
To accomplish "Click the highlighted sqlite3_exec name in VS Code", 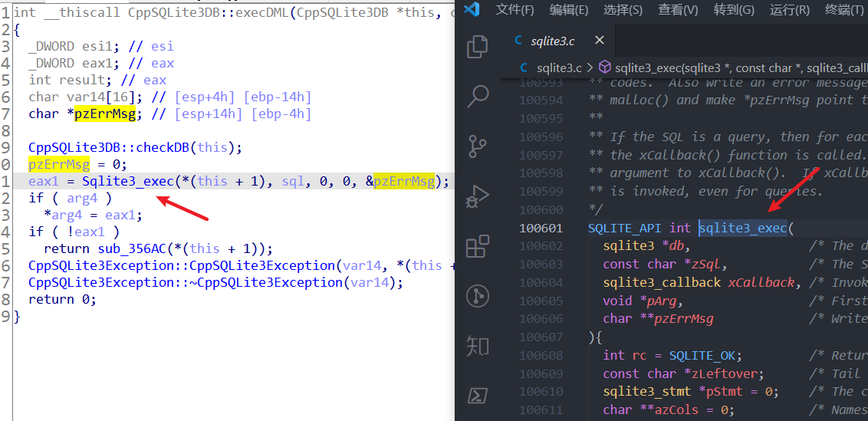I will point(743,228).
